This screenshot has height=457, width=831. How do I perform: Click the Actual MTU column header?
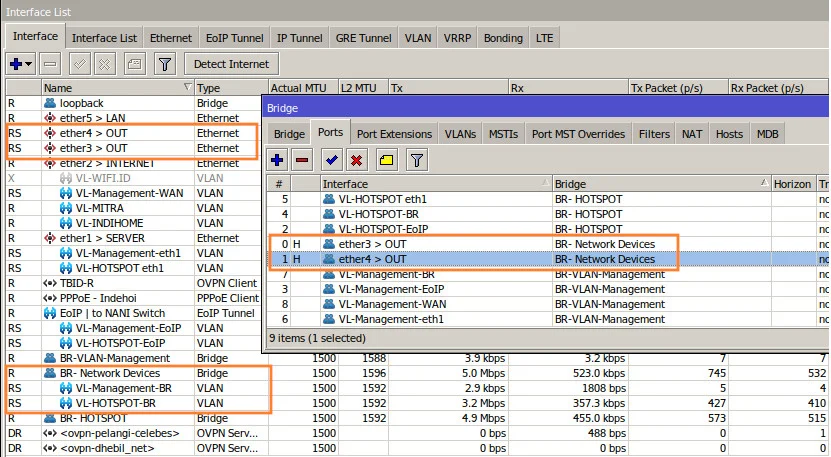pos(303,88)
